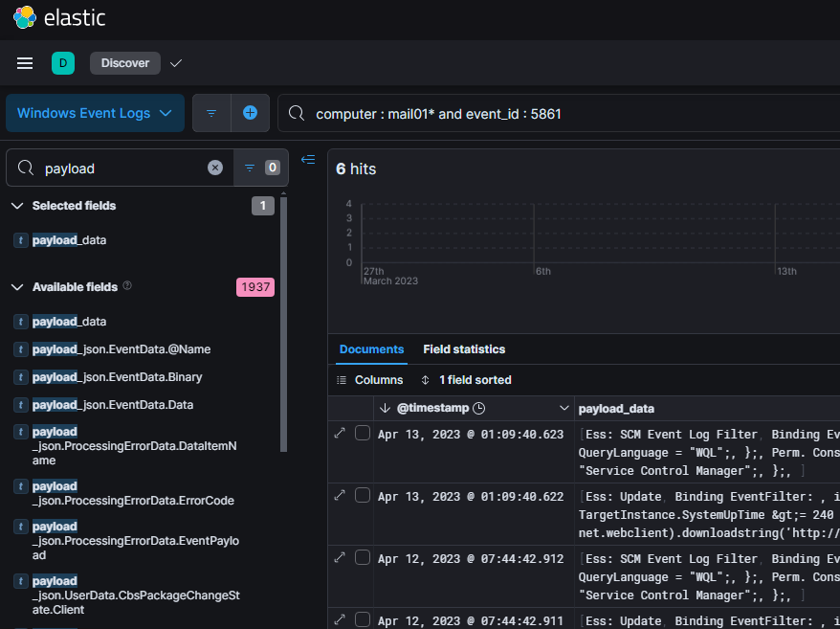The height and width of the screenshot is (629, 840).
Task: Expand the first document row details
Action: pos(340,434)
